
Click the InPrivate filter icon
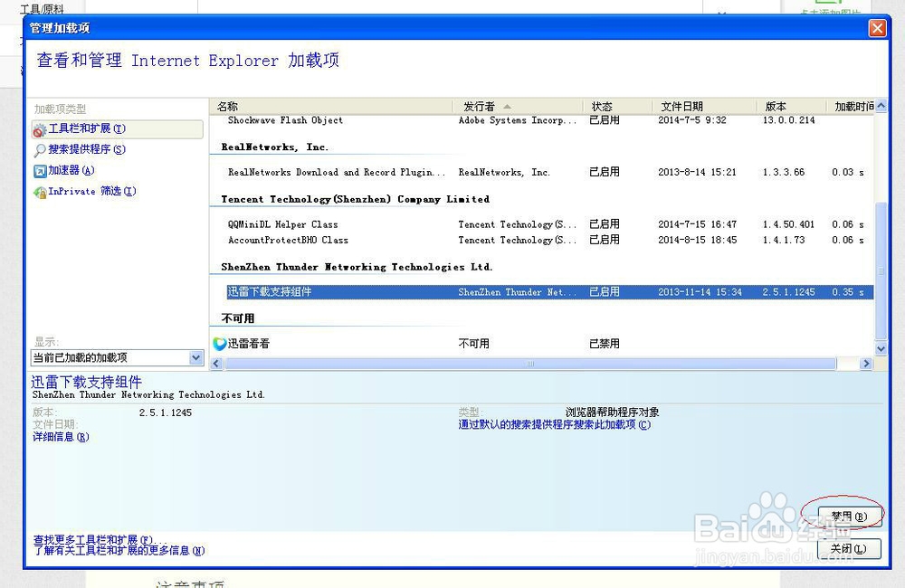point(39,192)
